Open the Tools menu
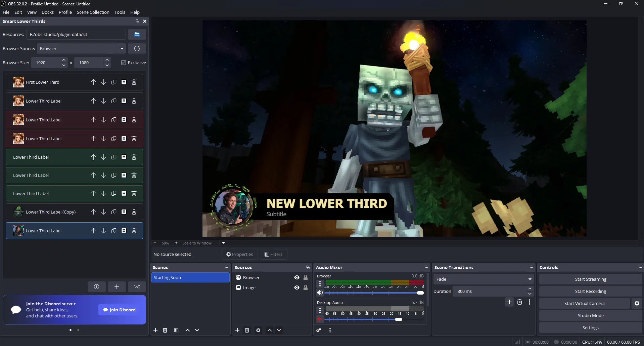 [x=120, y=12]
